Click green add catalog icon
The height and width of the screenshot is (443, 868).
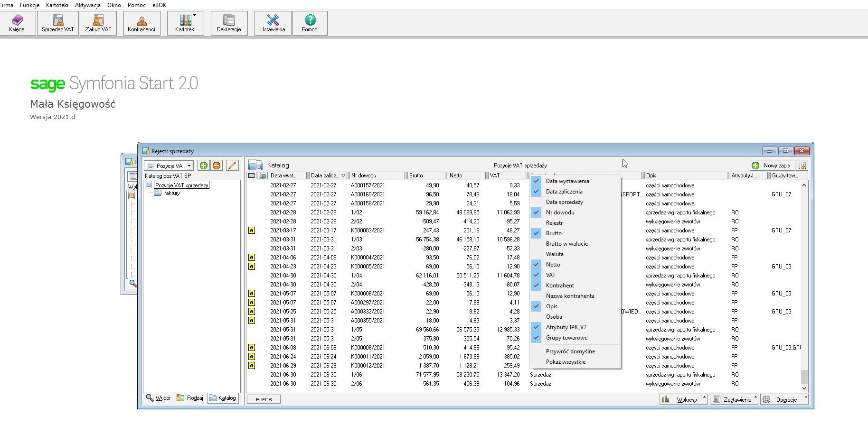(x=204, y=166)
